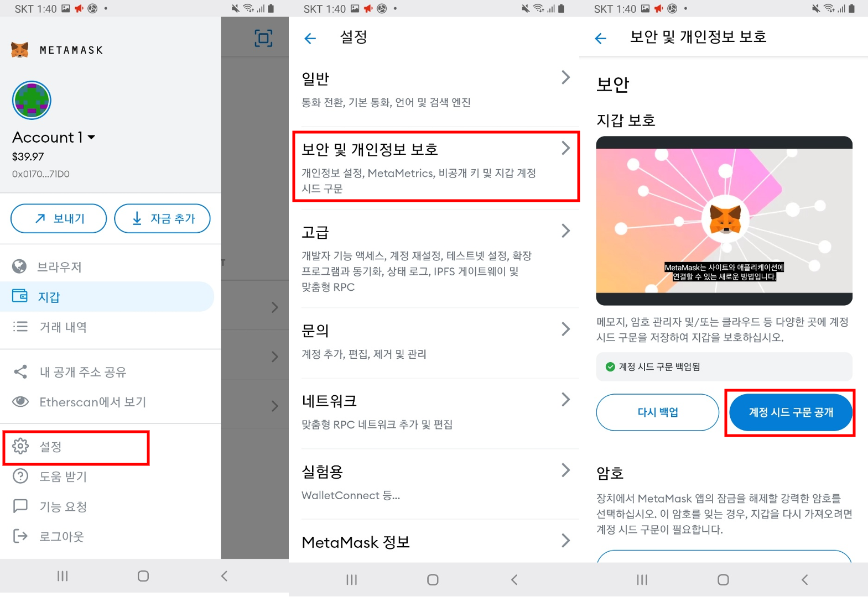This screenshot has width=868, height=597.
Task: Expand 보안 및 개인정보 보호 chevron
Action: click(x=565, y=148)
